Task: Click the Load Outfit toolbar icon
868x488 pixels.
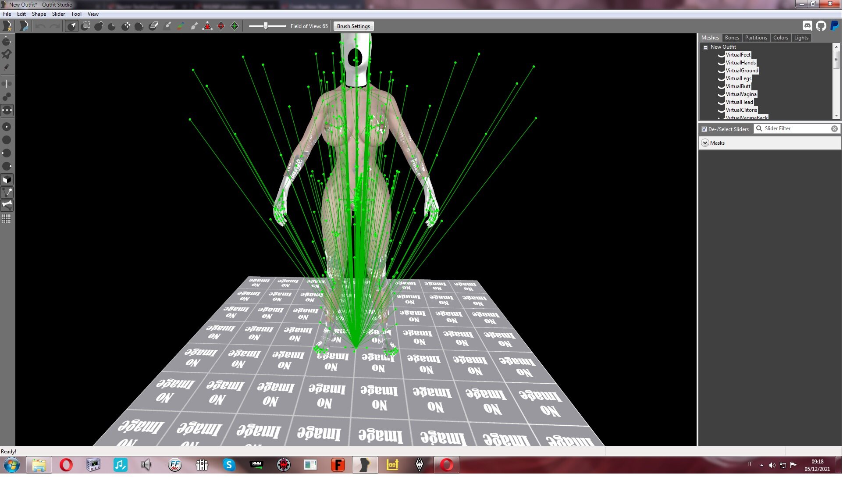Action: point(24,26)
